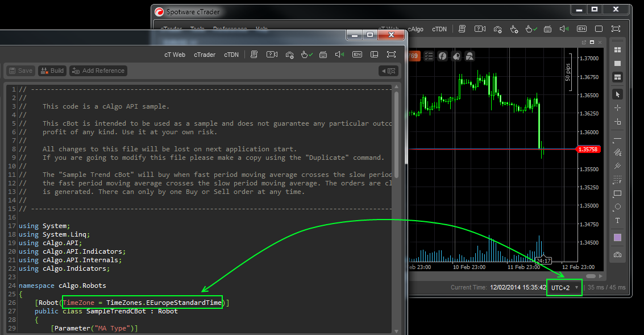Select the ellipse drawing tool
The height and width of the screenshot is (335, 644).
click(x=617, y=207)
